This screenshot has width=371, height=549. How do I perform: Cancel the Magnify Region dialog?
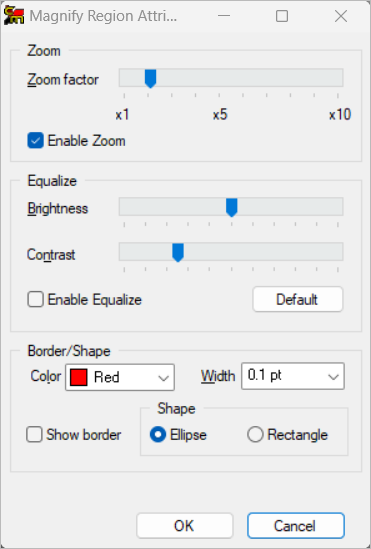click(296, 526)
